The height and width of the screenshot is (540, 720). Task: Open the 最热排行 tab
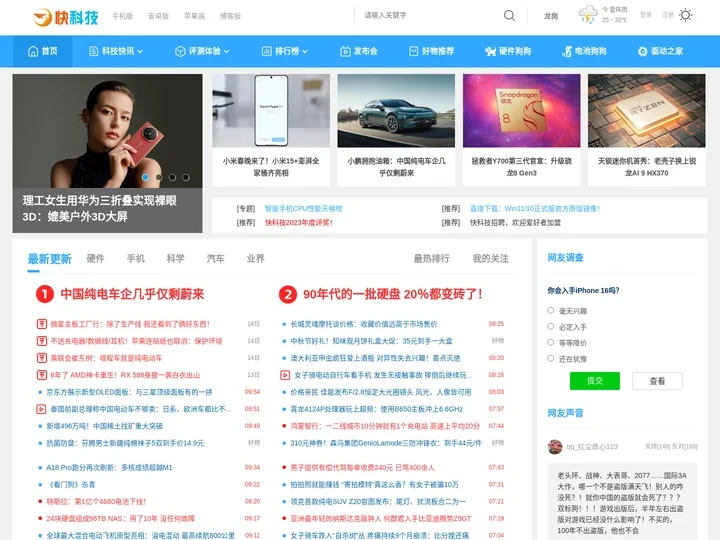[432, 259]
